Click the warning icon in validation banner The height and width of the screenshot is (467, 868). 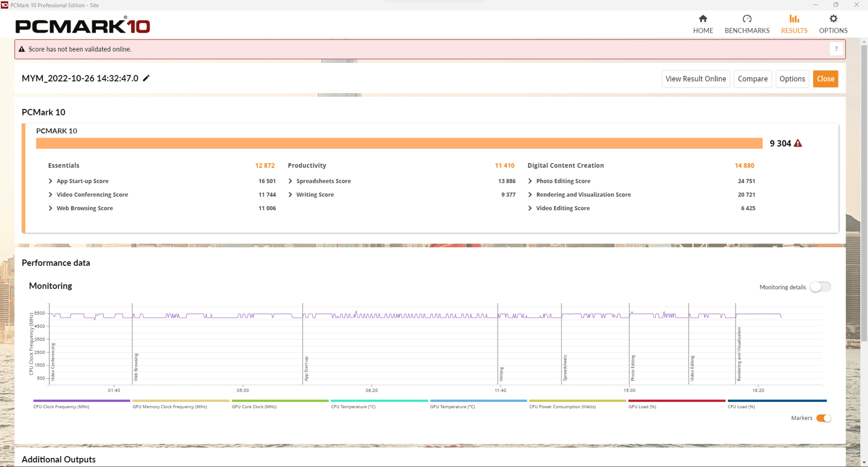tap(21, 49)
